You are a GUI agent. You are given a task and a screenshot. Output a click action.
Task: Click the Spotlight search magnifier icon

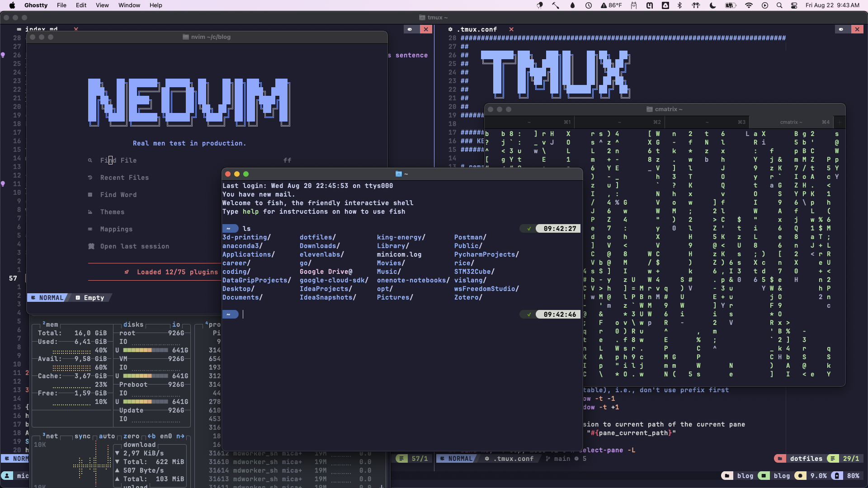tap(779, 5)
